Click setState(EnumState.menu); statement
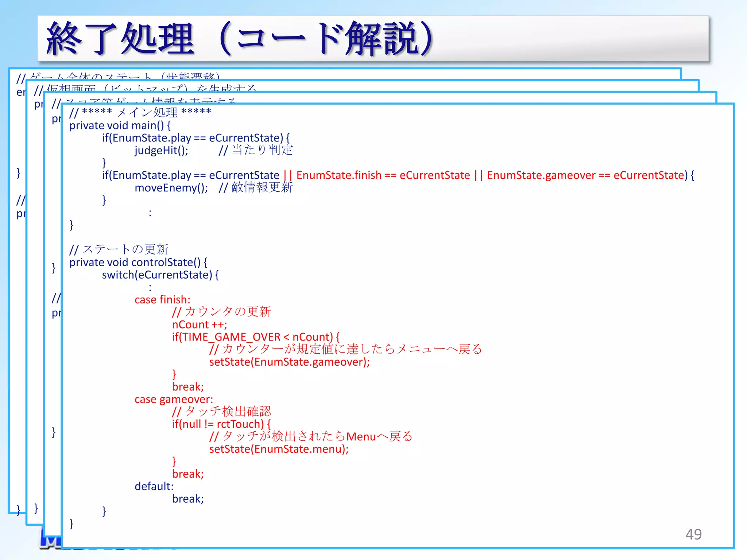The width and height of the screenshot is (747, 560). (279, 449)
